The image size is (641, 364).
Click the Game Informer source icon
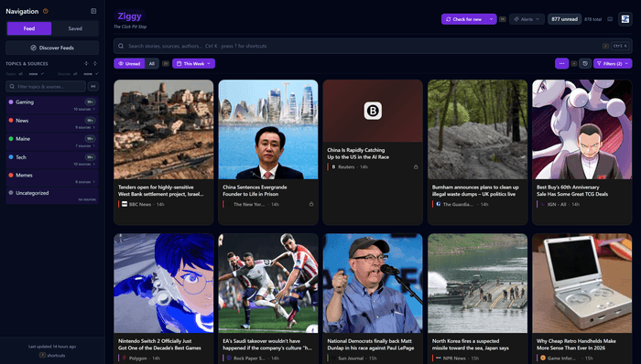coord(543,358)
